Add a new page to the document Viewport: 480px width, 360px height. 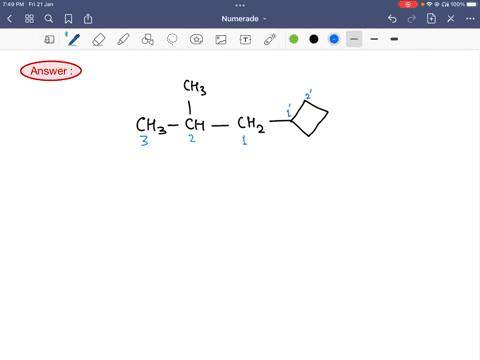pos(431,19)
